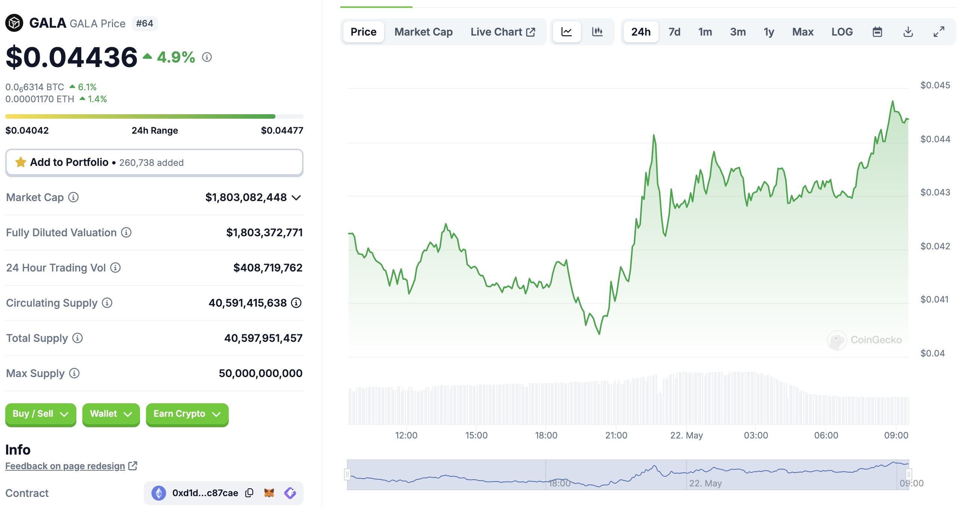Show 24 Hour Trading Vol info icon
980x507 pixels.
coord(116,268)
